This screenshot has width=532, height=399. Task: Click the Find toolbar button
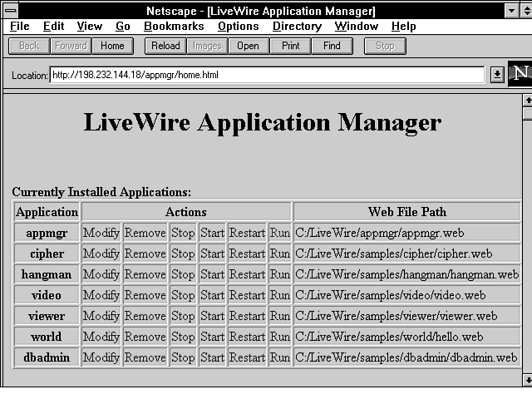point(332,46)
